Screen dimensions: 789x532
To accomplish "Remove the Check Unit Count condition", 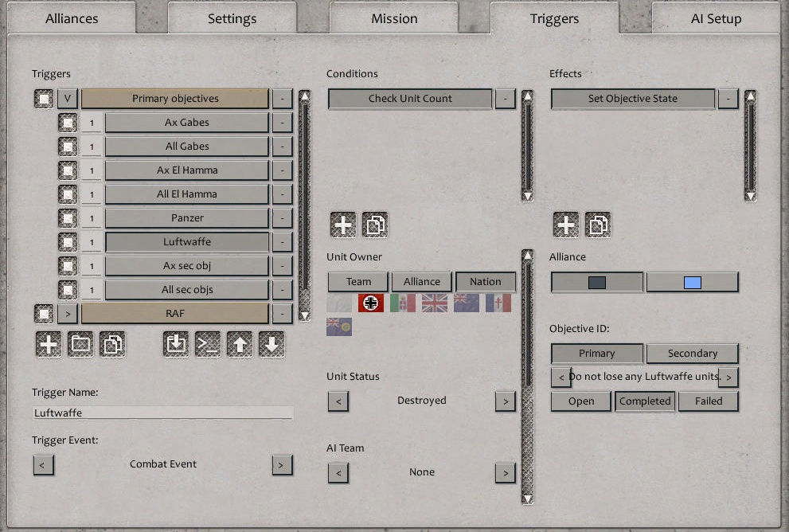I will 506,99.
